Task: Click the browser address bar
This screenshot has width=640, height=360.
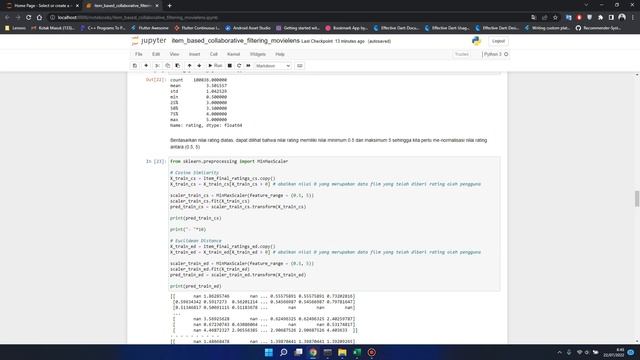Action: [286, 18]
